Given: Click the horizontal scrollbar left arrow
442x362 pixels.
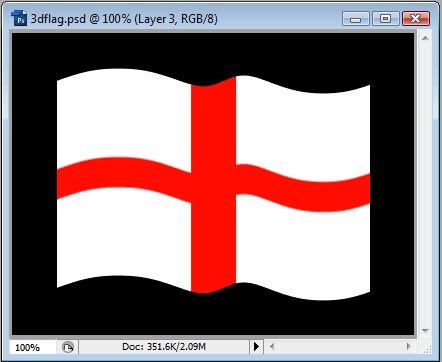Looking at the screenshot, I should [x=272, y=347].
